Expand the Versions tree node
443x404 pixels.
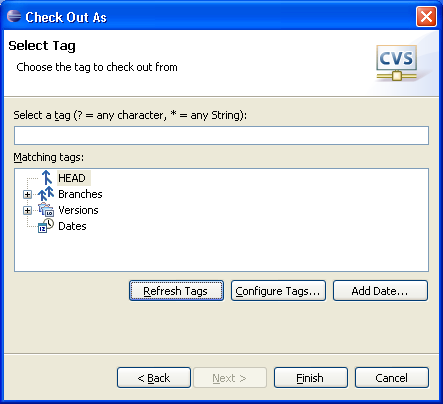(x=27, y=210)
